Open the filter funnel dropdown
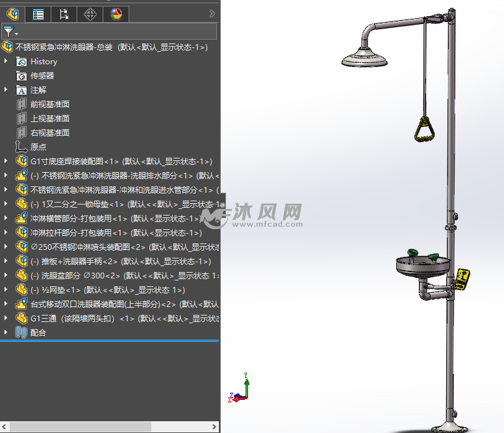Viewport: 504px width, 433px height. (x=10, y=32)
